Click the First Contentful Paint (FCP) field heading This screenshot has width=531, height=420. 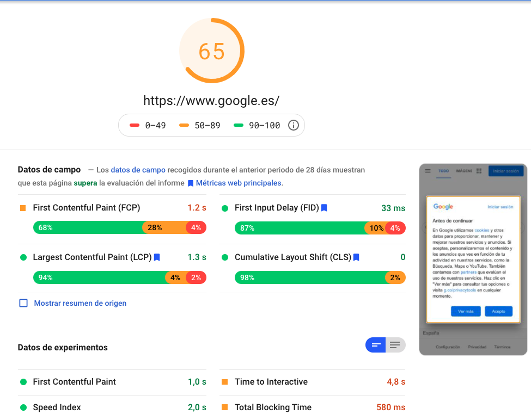point(87,208)
